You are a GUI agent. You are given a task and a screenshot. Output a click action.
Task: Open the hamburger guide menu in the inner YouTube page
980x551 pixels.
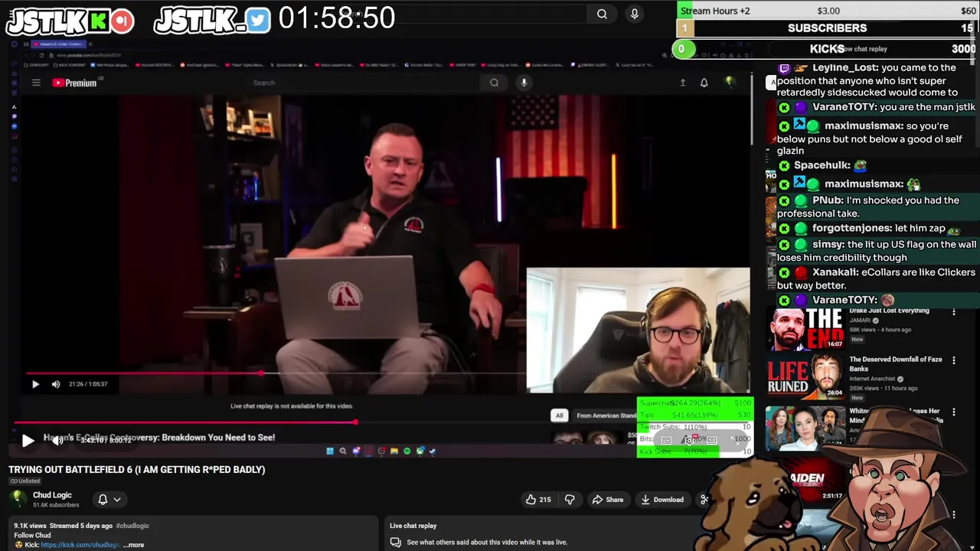point(36,83)
